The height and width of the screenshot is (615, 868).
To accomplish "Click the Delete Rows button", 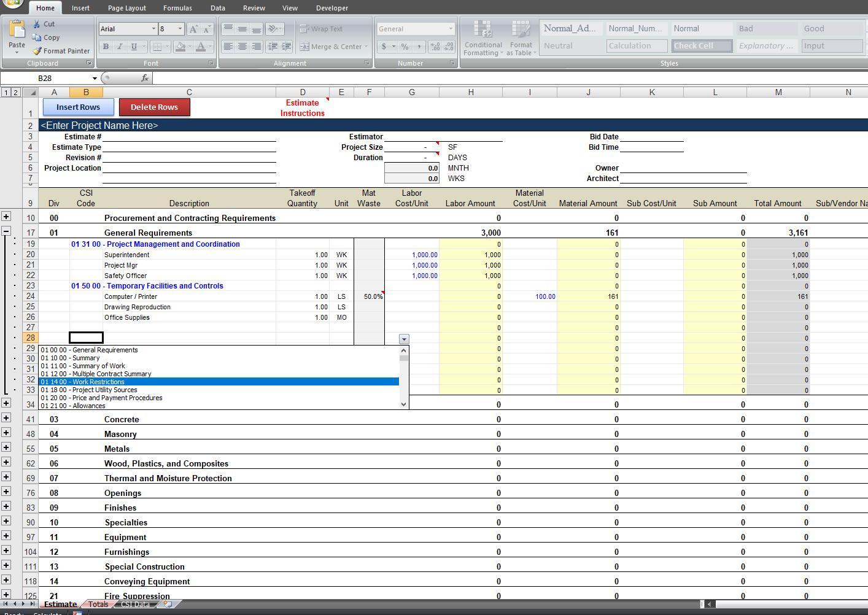I will click(x=155, y=107).
